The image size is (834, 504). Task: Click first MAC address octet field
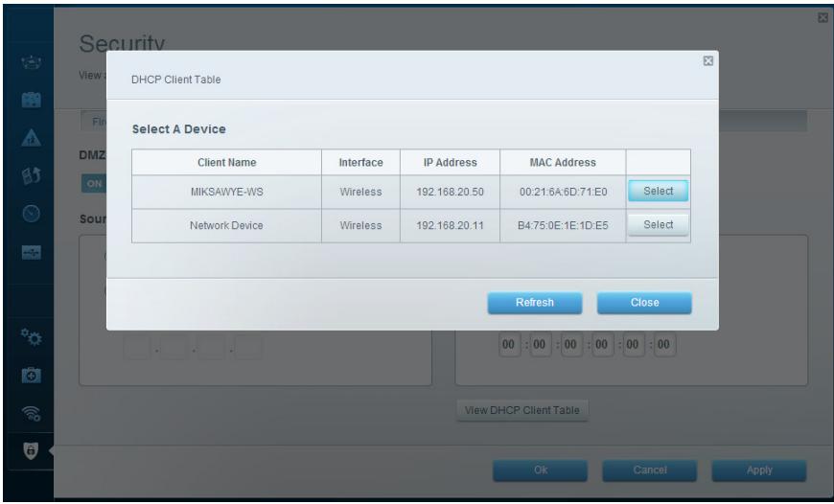pos(508,345)
